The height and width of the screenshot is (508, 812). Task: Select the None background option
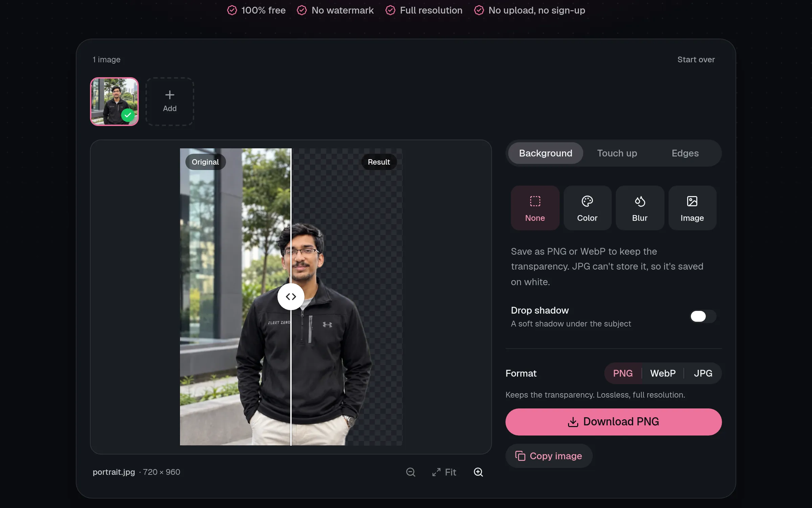coord(535,208)
